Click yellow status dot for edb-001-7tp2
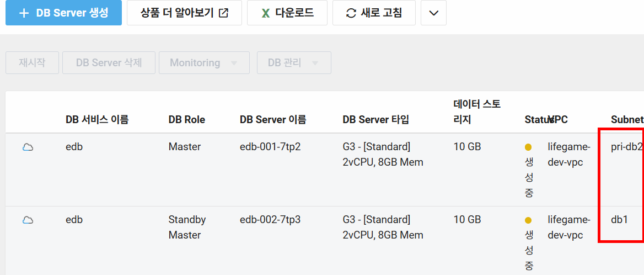The height and width of the screenshot is (275, 644). point(528,147)
